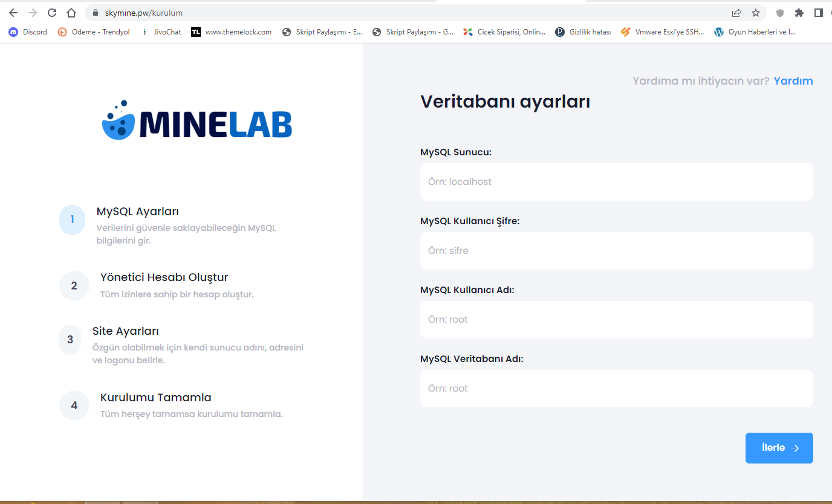The width and height of the screenshot is (832, 504).
Task: Focus the MySQL Sunucu input field
Action: 617,182
